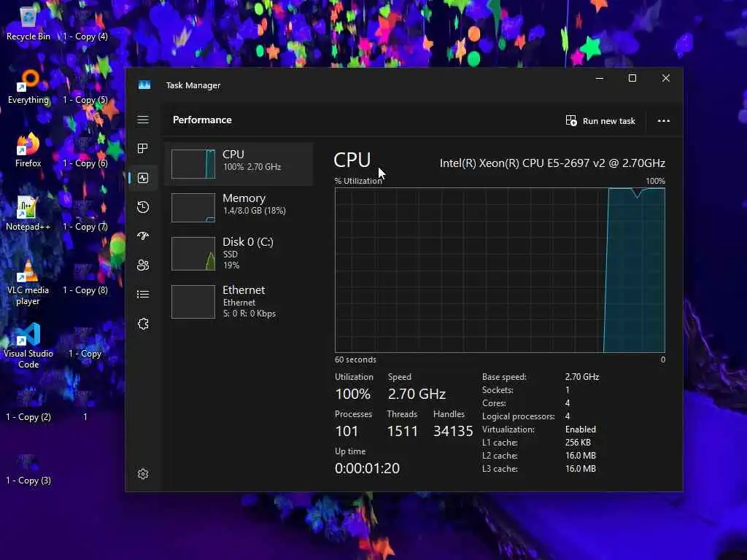Select the Visual Studio Code shortcut
747x560 pixels.
28,346
